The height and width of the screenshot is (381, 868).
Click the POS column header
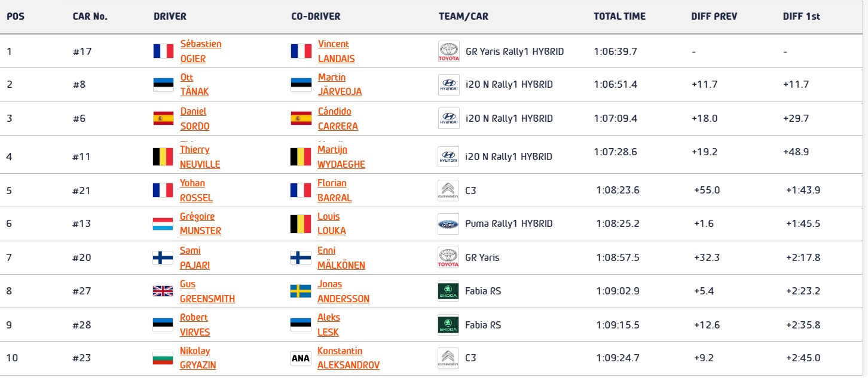[x=16, y=17]
